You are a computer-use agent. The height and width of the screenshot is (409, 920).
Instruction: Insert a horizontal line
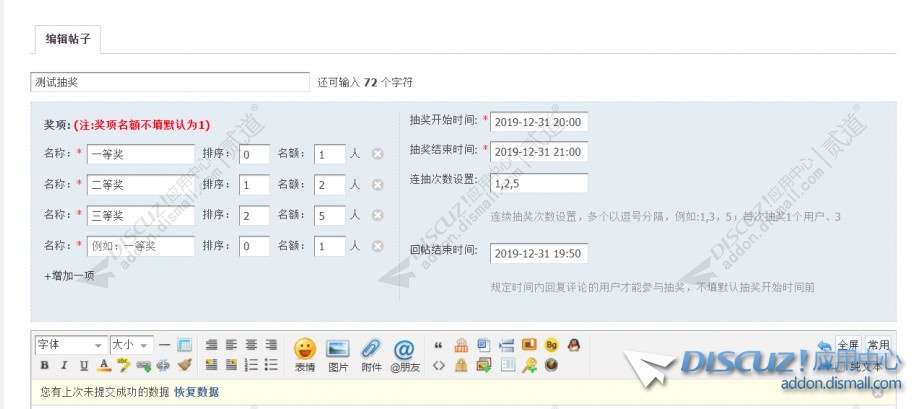[164, 345]
